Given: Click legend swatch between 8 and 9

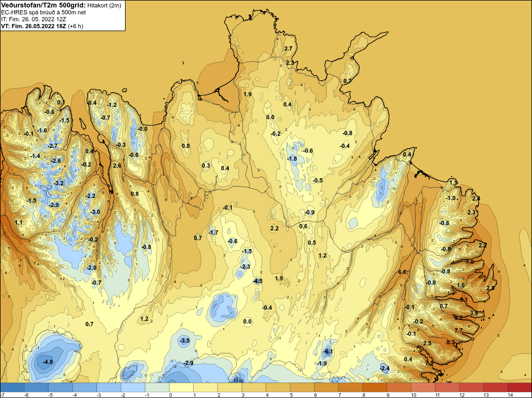Looking at the screenshot, I should tap(375, 387).
